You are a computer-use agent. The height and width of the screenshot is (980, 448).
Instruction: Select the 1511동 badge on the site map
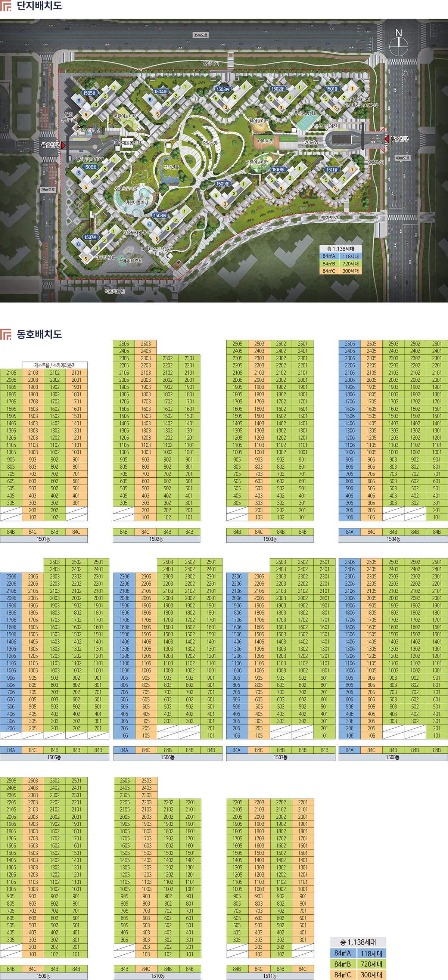pyautogui.click(x=332, y=170)
